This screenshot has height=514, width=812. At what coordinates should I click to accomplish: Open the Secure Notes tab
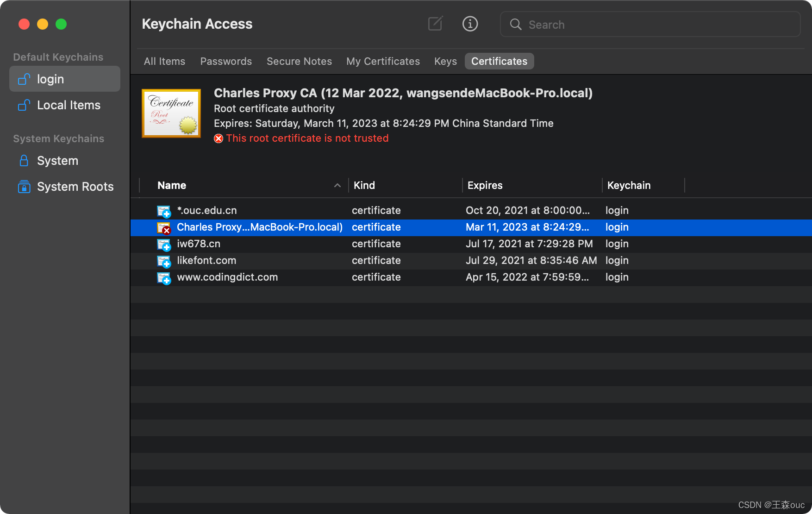click(x=299, y=61)
